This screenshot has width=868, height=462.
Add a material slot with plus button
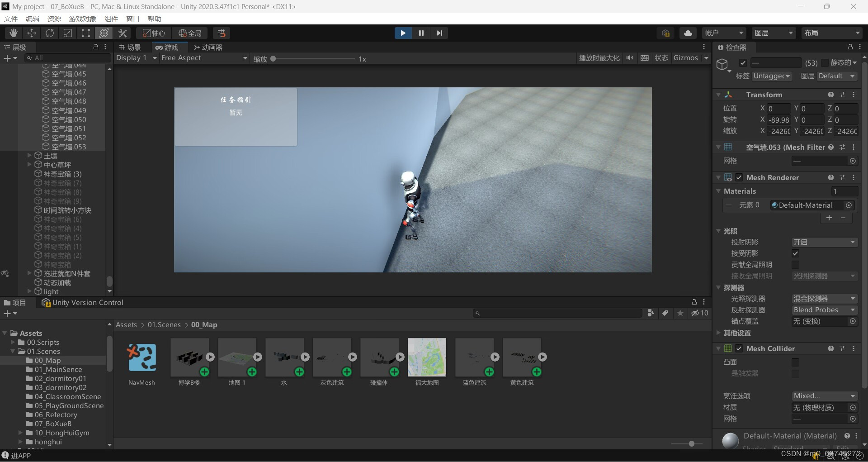(829, 218)
